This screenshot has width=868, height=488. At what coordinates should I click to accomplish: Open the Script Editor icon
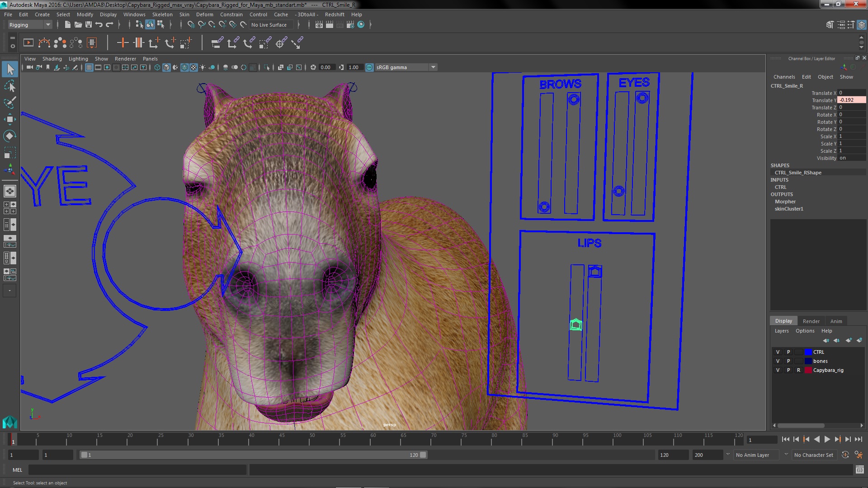click(859, 470)
